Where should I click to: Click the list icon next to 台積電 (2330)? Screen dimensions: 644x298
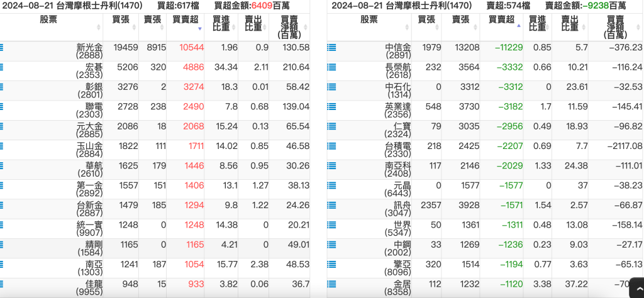[x=331, y=146]
